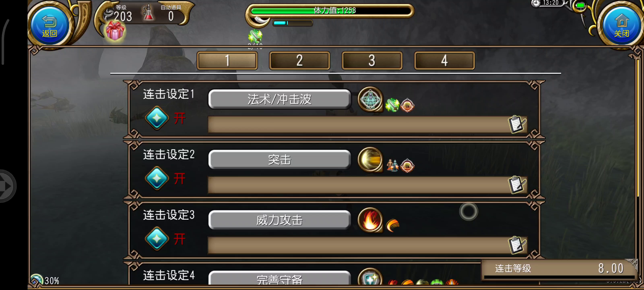Toggle 连击设定1 on/off diamond switch

coord(157,118)
